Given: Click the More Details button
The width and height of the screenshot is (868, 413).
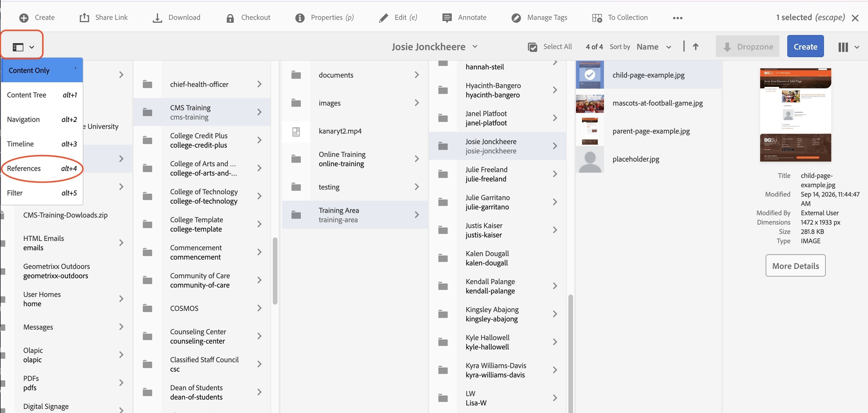Looking at the screenshot, I should [795, 266].
